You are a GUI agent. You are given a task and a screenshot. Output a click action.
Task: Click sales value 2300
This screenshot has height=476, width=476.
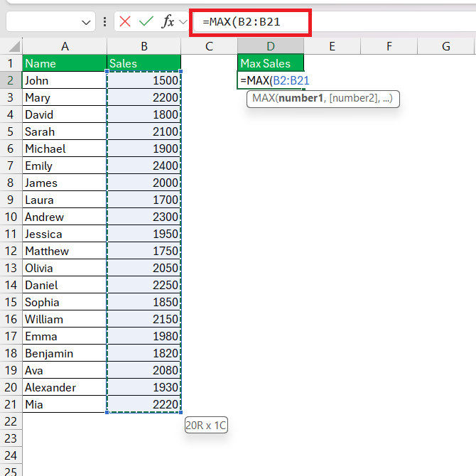(144, 217)
